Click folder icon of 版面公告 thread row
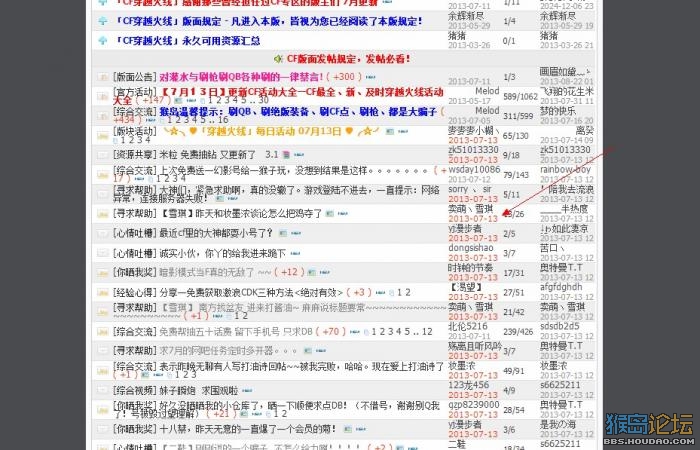The width and height of the screenshot is (700, 450). pos(103,77)
